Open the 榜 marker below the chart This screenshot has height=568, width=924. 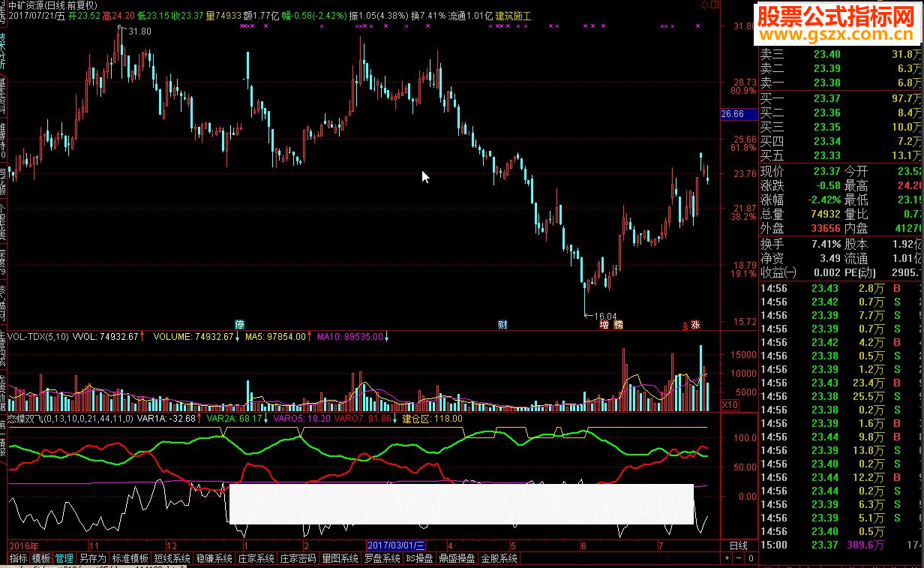click(x=618, y=325)
